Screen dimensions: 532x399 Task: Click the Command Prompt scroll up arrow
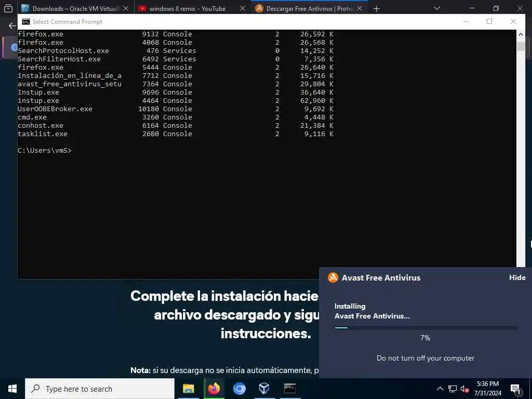pos(521,34)
